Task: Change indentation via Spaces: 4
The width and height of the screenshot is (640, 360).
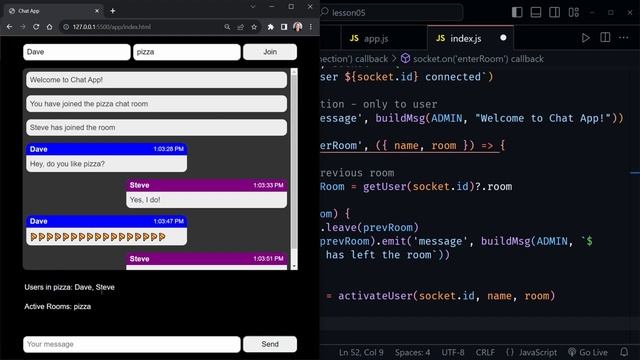Action: point(412,352)
